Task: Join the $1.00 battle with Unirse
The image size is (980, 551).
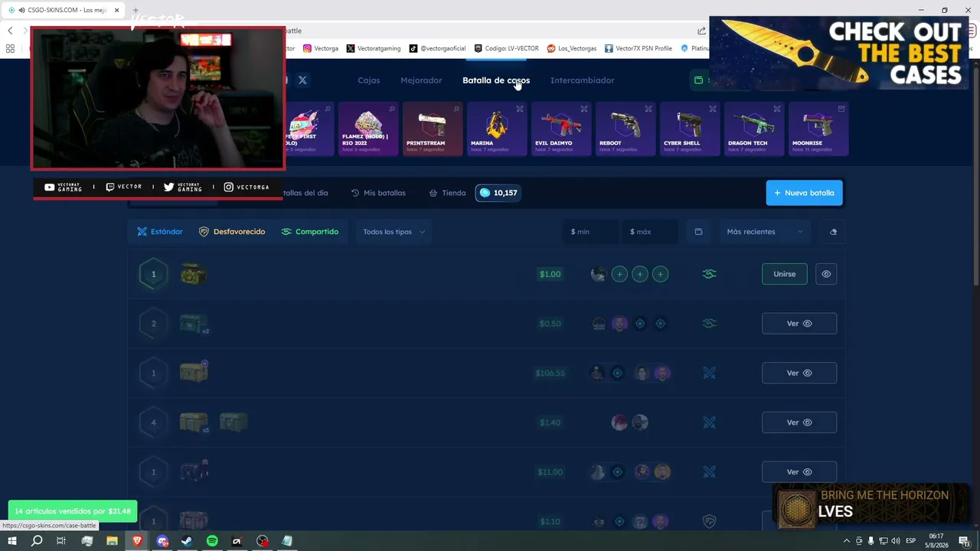Action: tap(784, 274)
